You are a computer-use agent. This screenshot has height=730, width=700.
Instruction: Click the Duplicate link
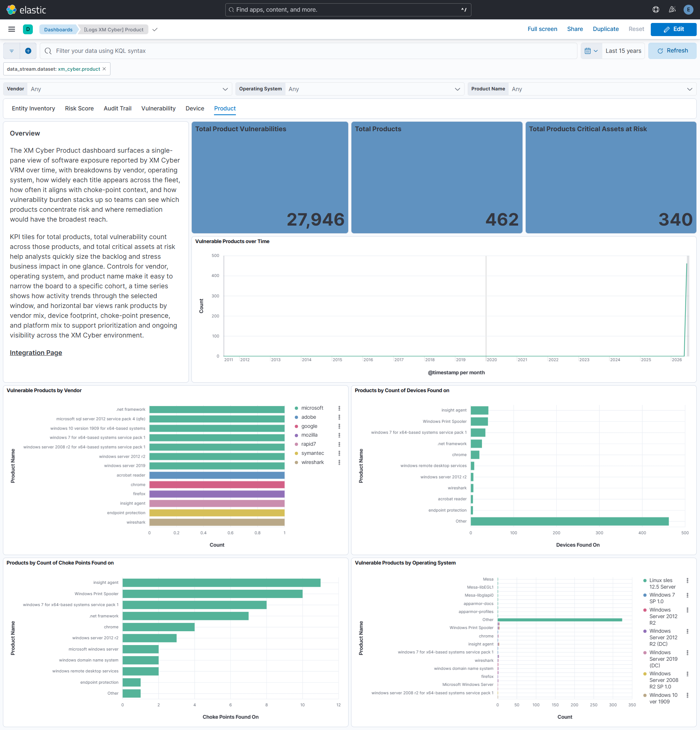click(x=605, y=29)
